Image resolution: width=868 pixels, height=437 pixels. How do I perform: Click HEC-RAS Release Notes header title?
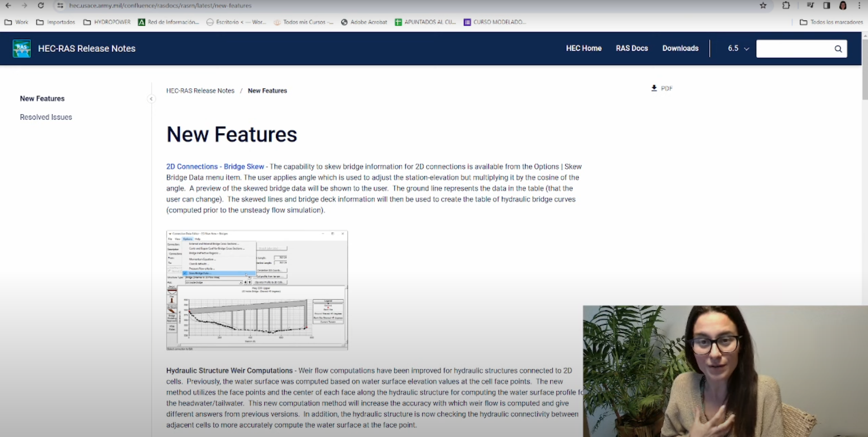87,49
